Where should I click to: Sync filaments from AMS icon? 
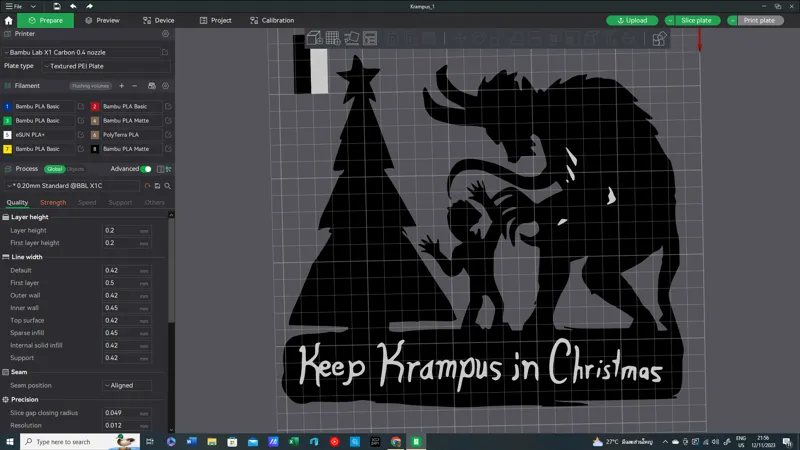coord(152,86)
